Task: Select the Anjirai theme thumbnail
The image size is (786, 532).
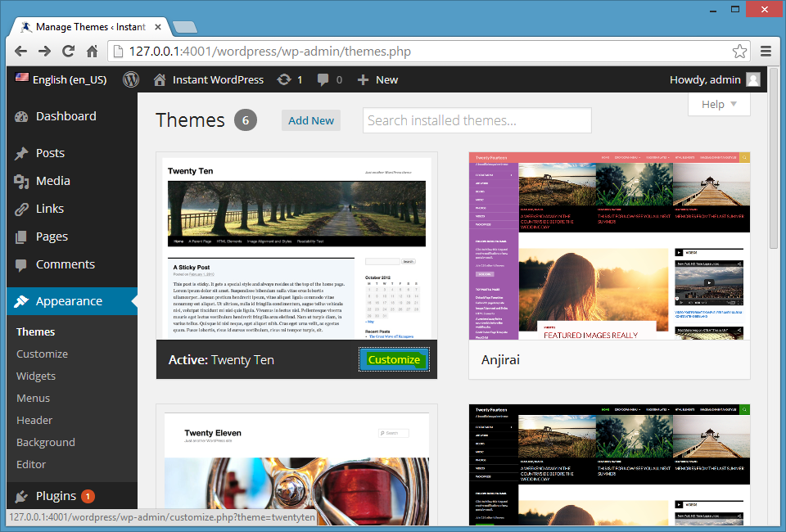Action: (x=609, y=246)
